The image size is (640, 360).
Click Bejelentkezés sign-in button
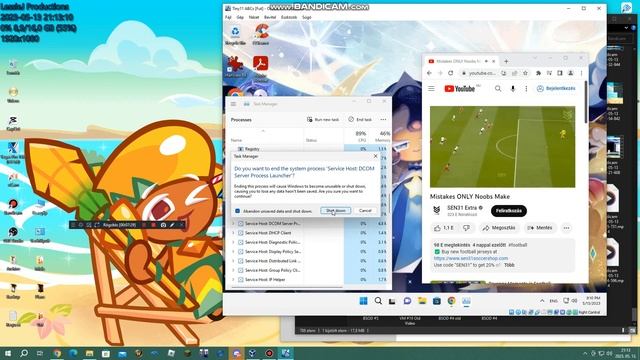(556, 89)
